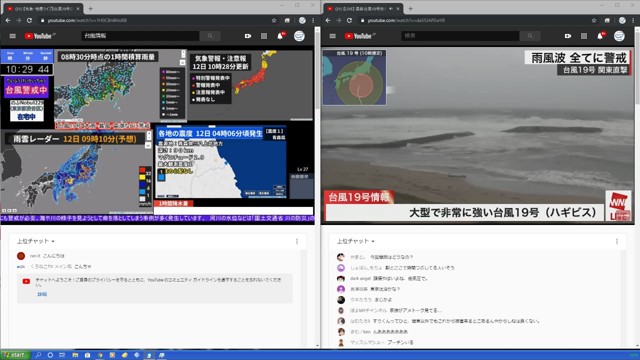This screenshot has width=640, height=360.
Task: Bookmark the page with star in right browser
Action: pyautogui.click(x=594, y=20)
